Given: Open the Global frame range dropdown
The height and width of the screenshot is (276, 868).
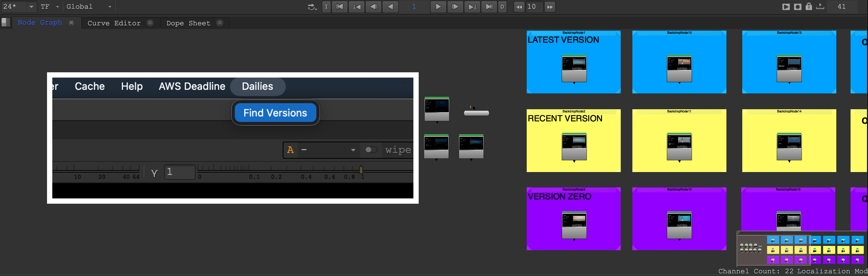Looking at the screenshot, I should [x=110, y=7].
